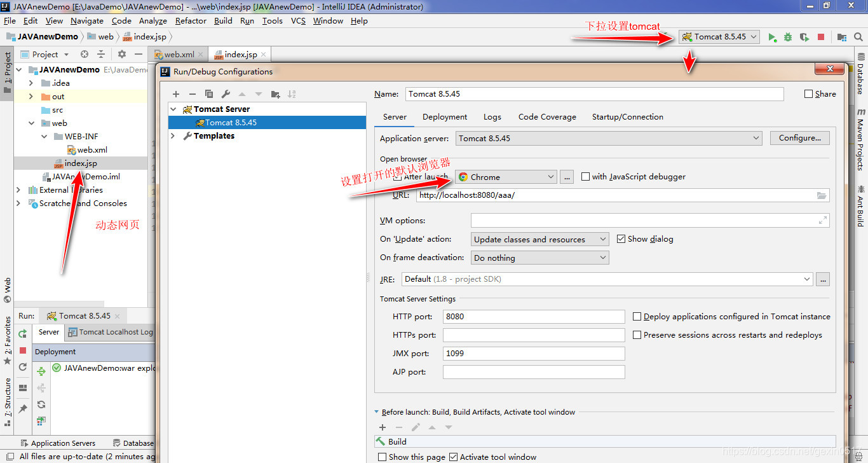Click the Project panel collapse all icon
This screenshot has height=463, width=868.
(100, 55)
